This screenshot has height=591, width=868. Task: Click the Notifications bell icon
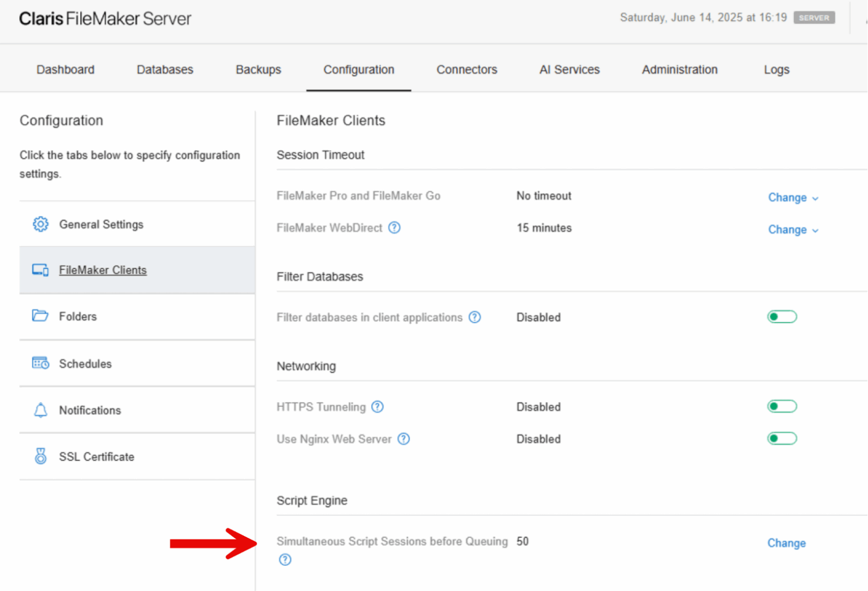click(40, 410)
